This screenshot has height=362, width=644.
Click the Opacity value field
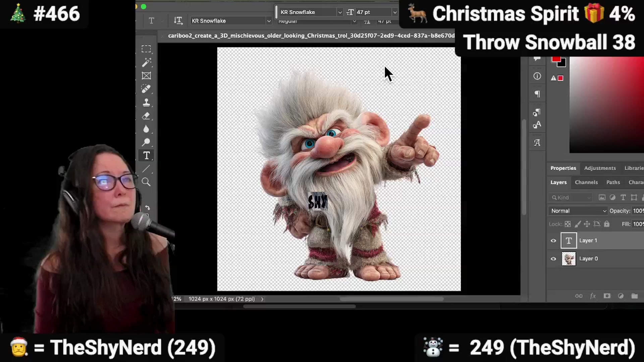[638, 211]
